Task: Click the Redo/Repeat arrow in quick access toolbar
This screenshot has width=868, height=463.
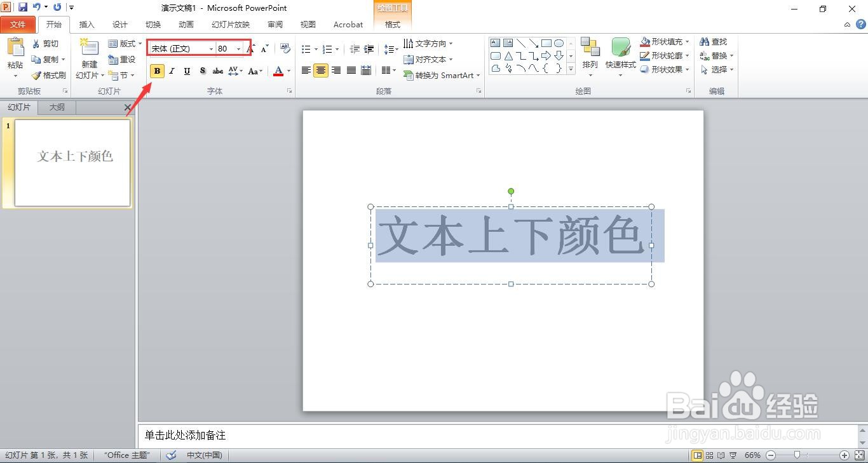Action: (x=57, y=8)
